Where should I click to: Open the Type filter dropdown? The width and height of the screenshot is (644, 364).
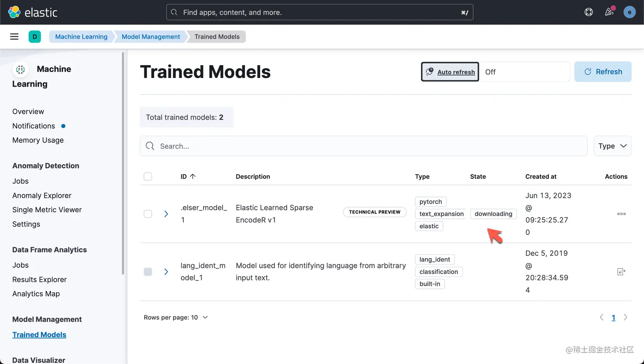click(x=612, y=146)
